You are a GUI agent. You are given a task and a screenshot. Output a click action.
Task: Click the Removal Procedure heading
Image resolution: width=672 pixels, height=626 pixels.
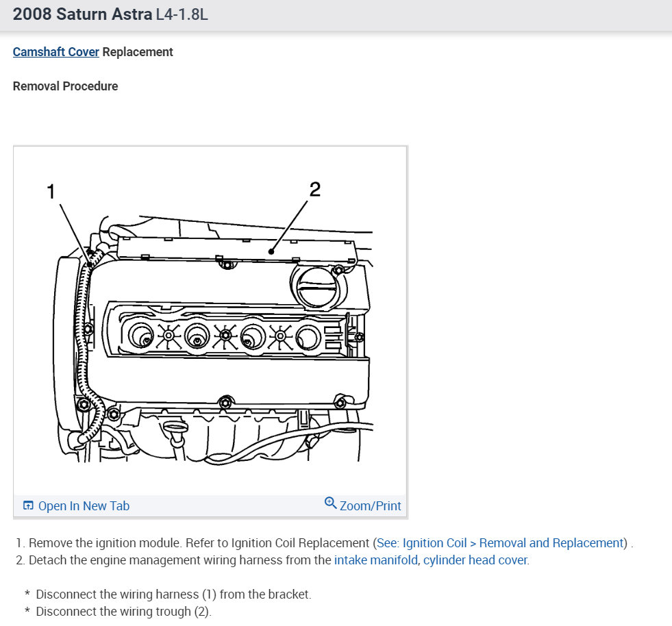click(x=65, y=86)
